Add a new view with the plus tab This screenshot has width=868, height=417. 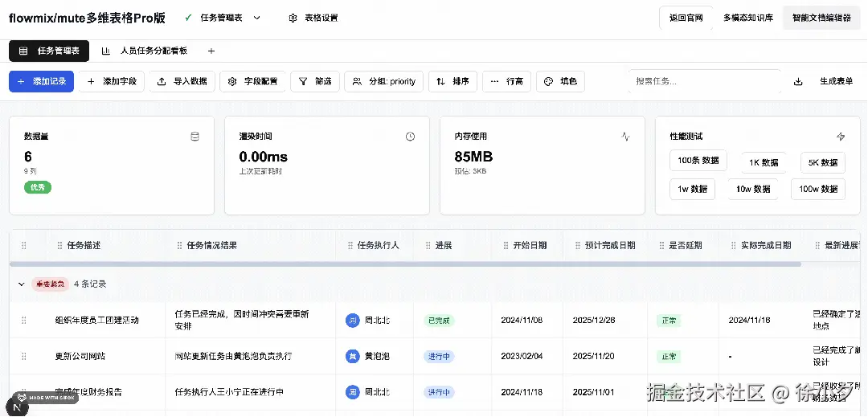coord(211,51)
